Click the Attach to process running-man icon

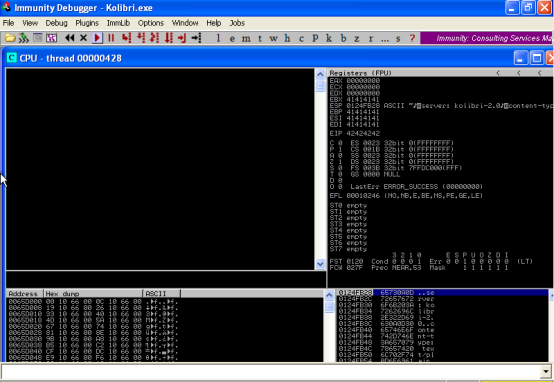pos(24,38)
